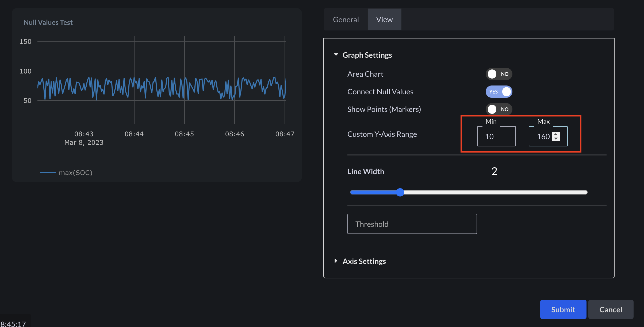Click the Line Width slider handle

point(400,192)
